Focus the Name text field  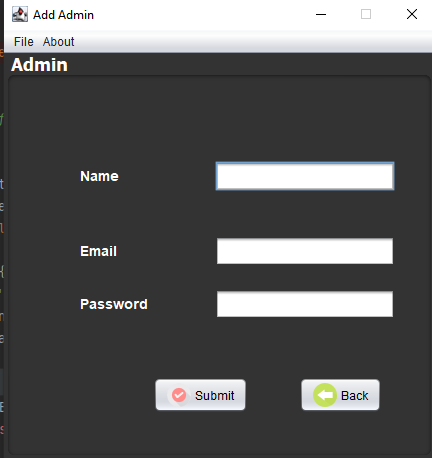tap(305, 176)
